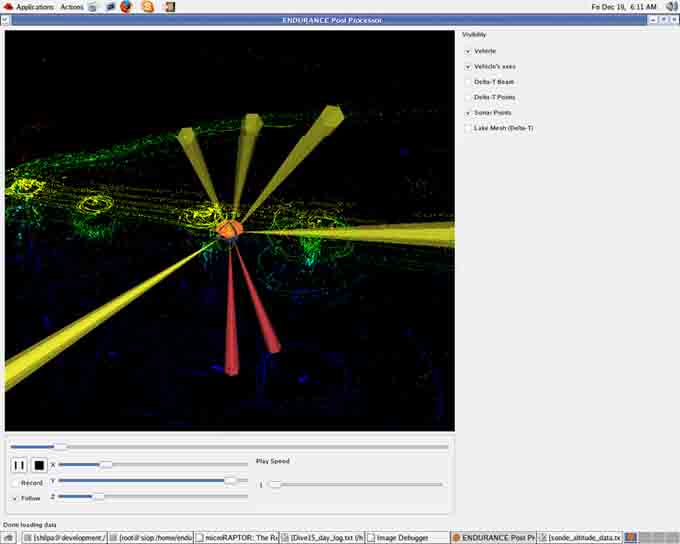This screenshot has height=544, width=680.
Task: Pause playback with the pause button
Action: pos(19,465)
